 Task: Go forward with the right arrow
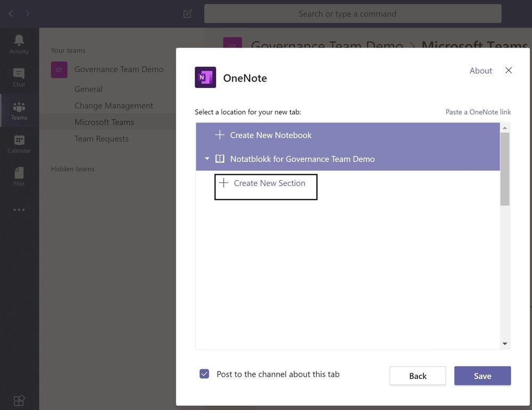[x=28, y=13]
